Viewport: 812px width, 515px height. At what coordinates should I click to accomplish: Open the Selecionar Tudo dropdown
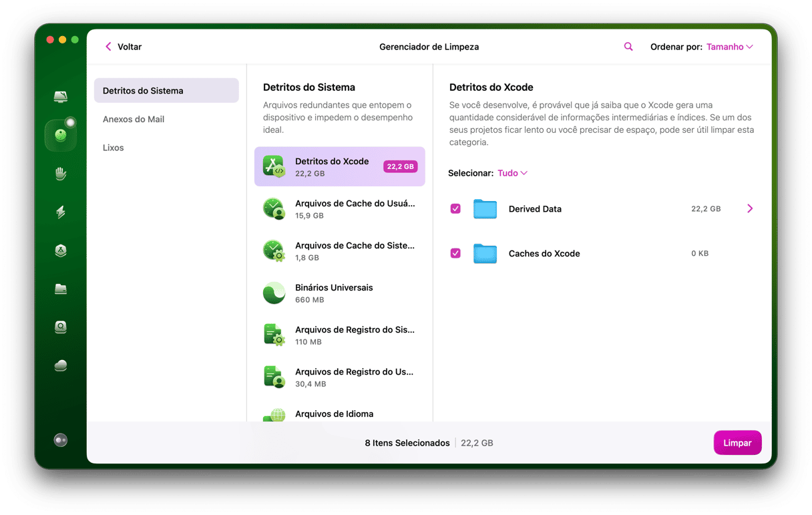[x=512, y=173]
